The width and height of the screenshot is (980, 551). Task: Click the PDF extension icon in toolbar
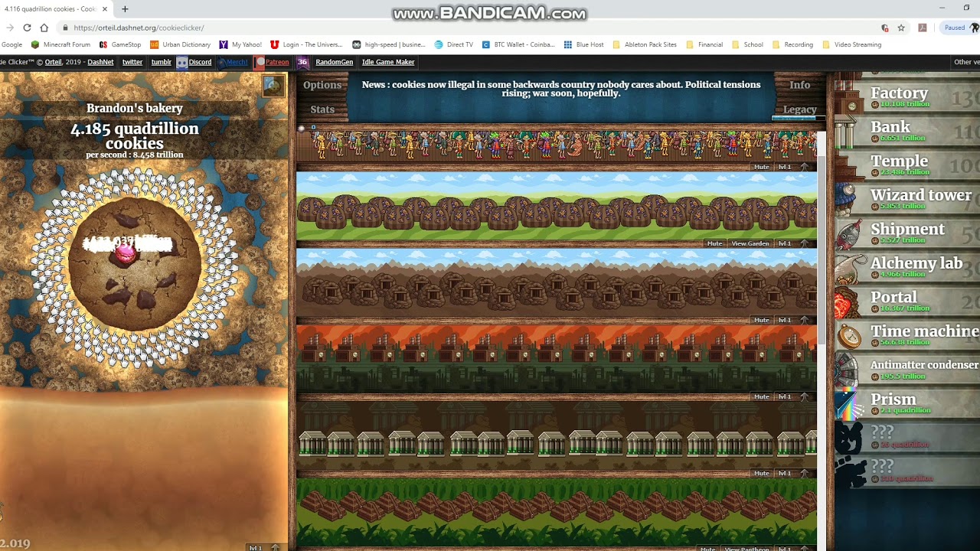pos(923,28)
